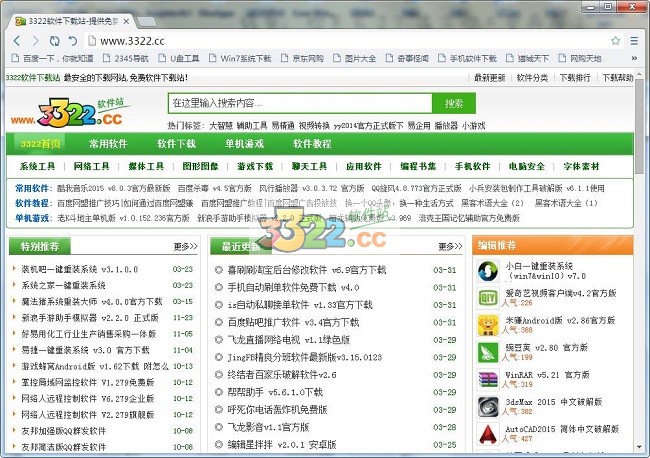
Task: Maximize the browser window
Action: [608, 6]
